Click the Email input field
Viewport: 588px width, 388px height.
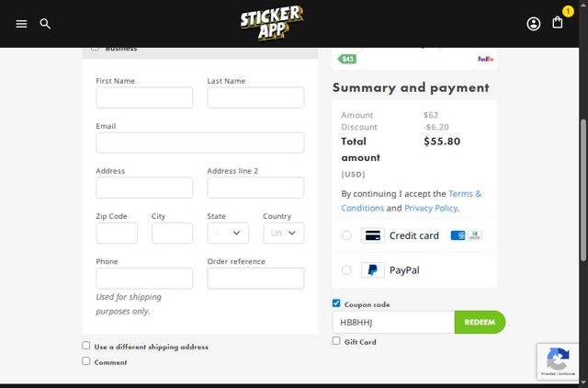[x=199, y=143]
